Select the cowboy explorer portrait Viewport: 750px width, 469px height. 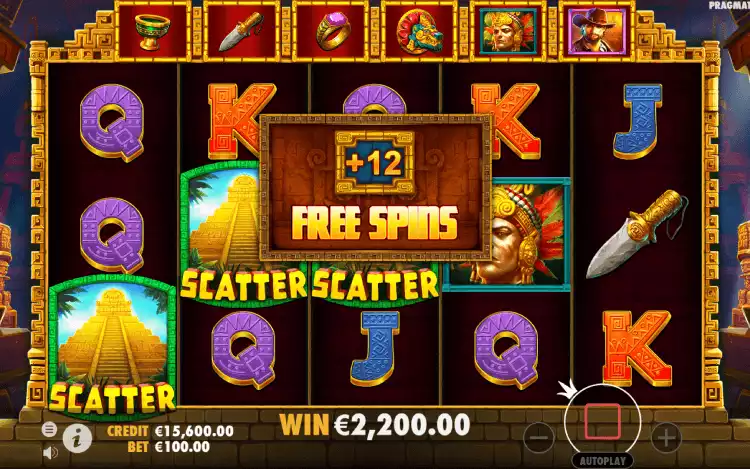coord(597,31)
